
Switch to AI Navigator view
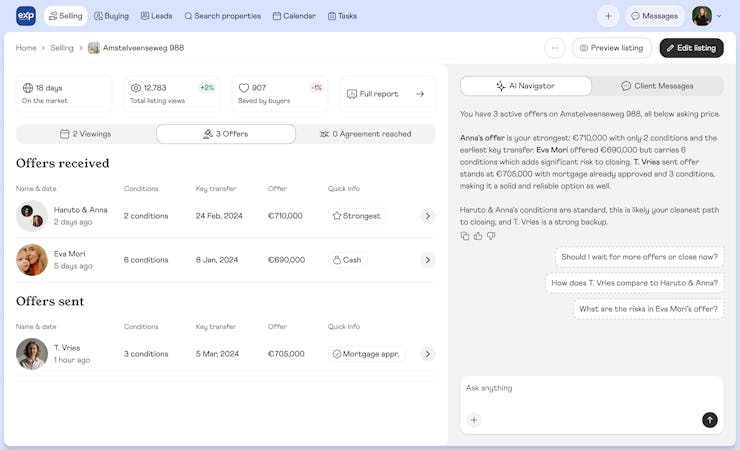(x=525, y=86)
